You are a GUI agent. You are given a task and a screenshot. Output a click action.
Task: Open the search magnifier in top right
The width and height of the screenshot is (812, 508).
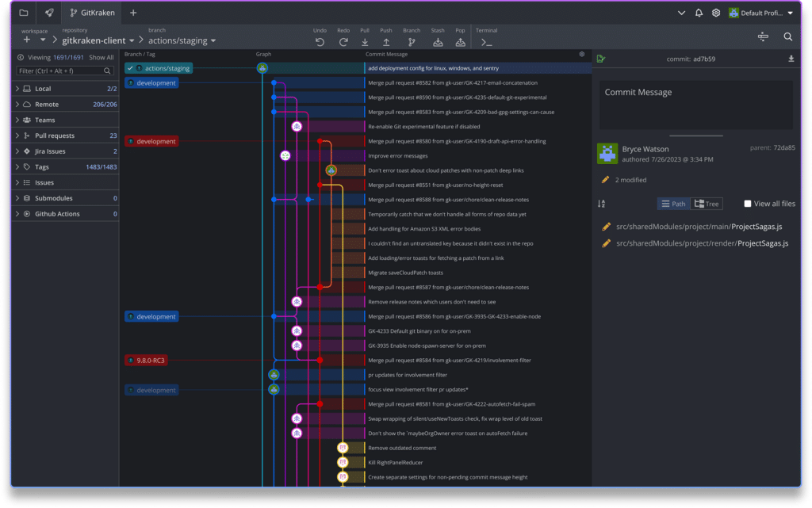coord(787,36)
